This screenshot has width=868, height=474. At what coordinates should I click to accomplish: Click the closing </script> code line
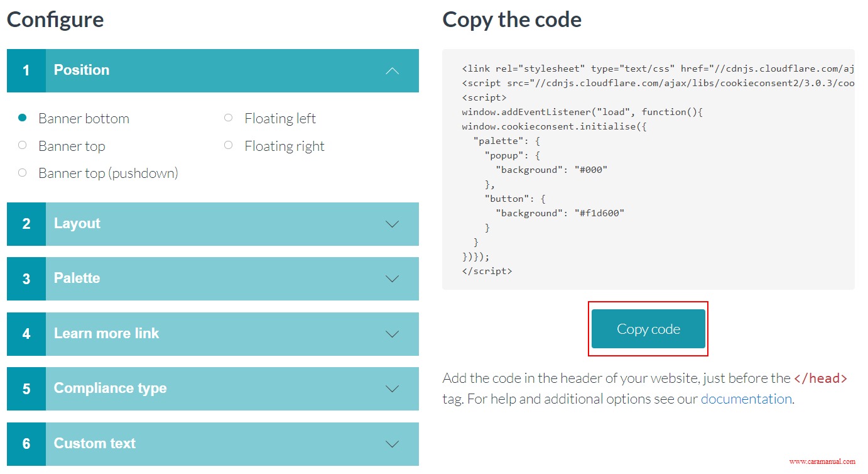[x=487, y=271]
